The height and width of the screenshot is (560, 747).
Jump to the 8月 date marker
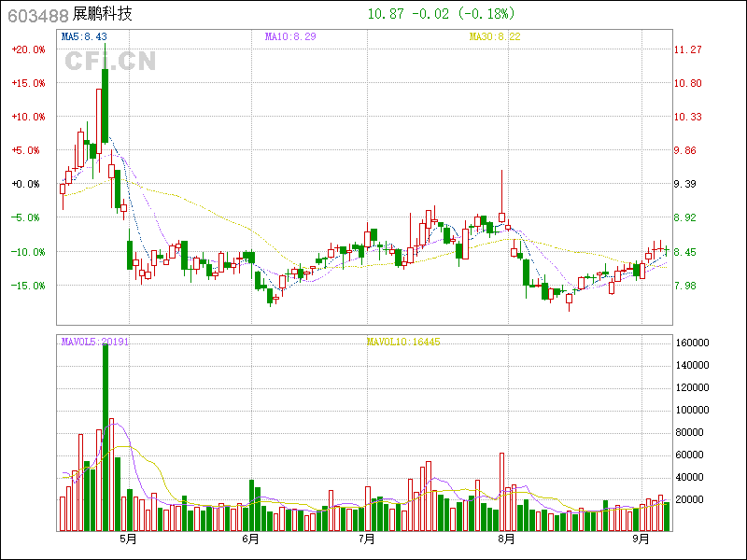506,539
